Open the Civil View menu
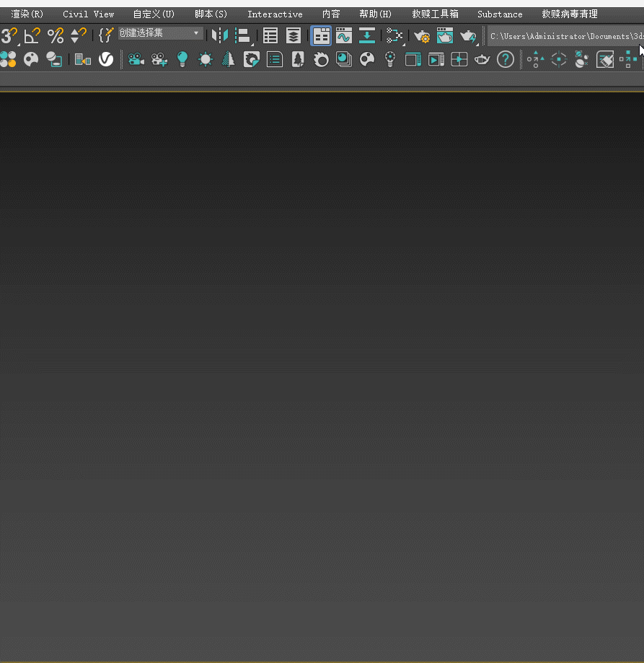This screenshot has width=644, height=663. point(88,14)
